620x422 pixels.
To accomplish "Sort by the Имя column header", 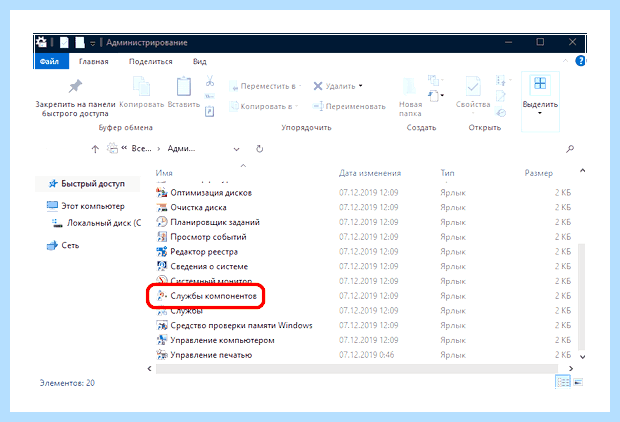I will pos(164,173).
